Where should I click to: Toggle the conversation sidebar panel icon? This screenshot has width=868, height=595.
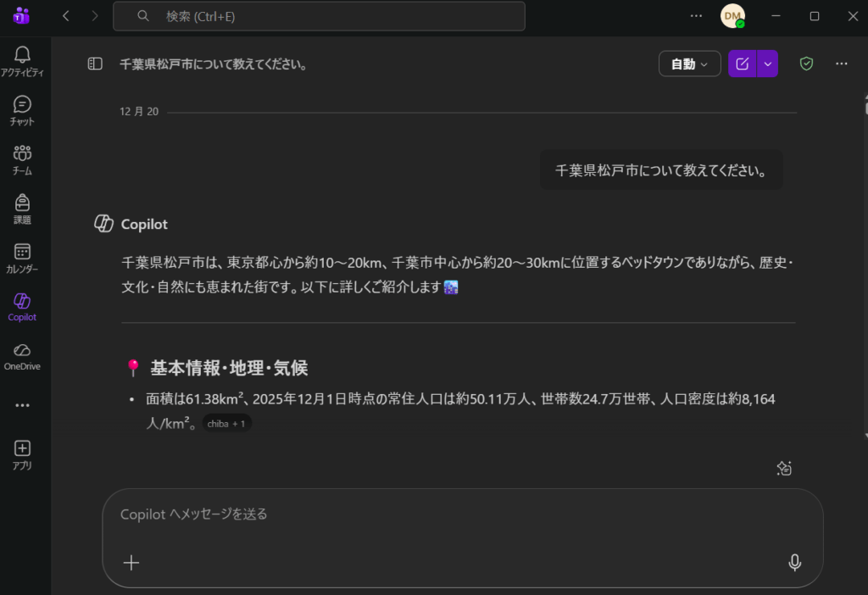tap(95, 64)
